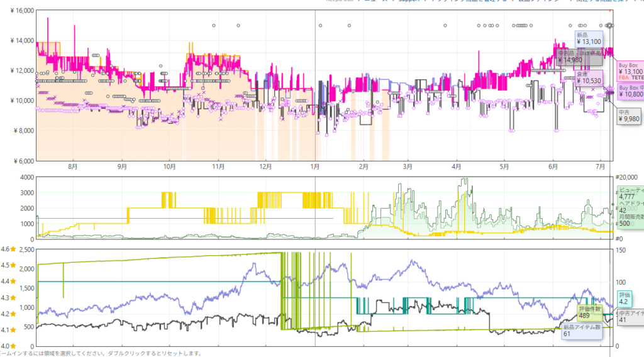Click the 4月 month label
The image size is (644, 357).
coord(457,167)
